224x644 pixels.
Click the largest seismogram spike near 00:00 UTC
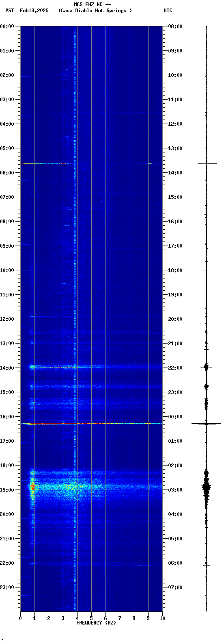(x=206, y=424)
